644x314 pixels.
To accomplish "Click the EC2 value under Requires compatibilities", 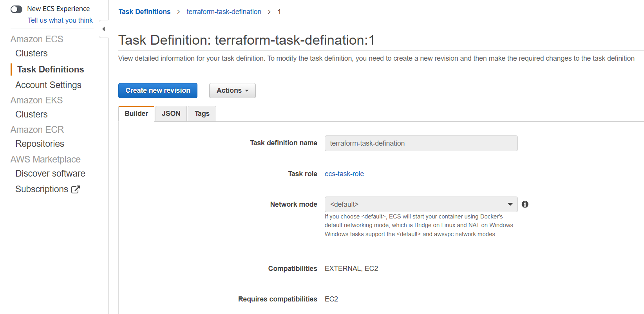I will [x=331, y=299].
